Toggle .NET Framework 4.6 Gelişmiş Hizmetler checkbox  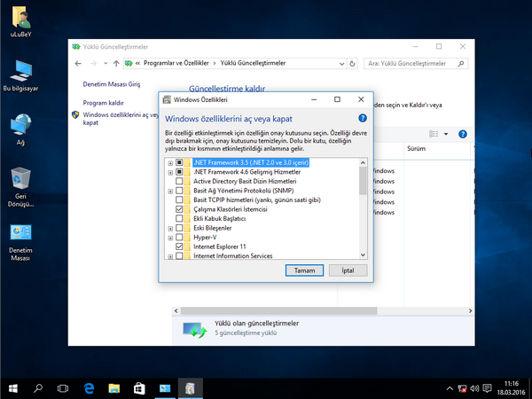coord(179,172)
